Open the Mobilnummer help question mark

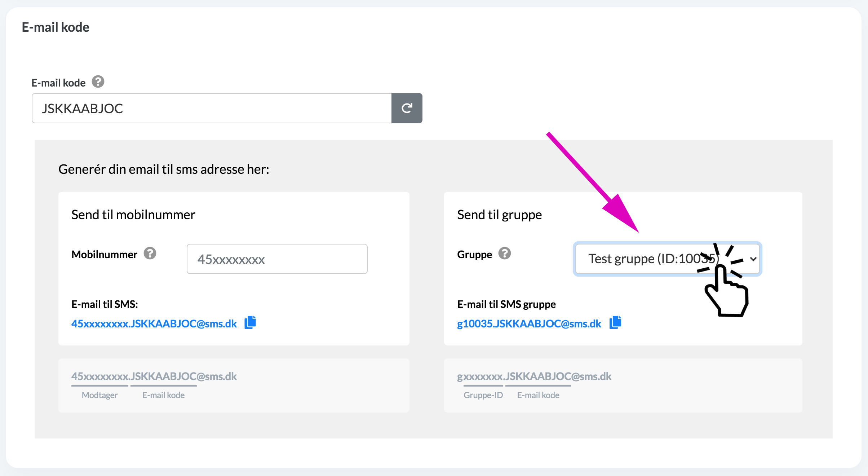[x=150, y=254]
